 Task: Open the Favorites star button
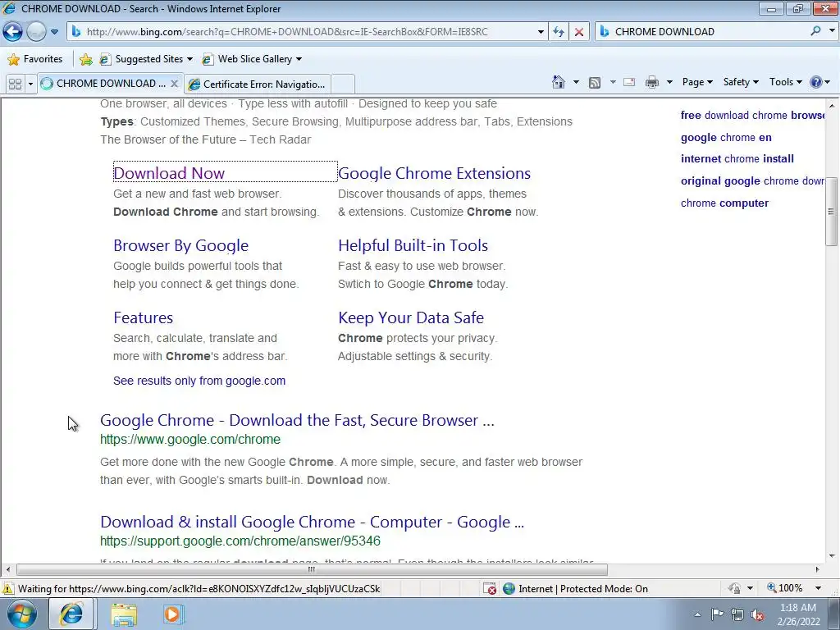[35, 59]
